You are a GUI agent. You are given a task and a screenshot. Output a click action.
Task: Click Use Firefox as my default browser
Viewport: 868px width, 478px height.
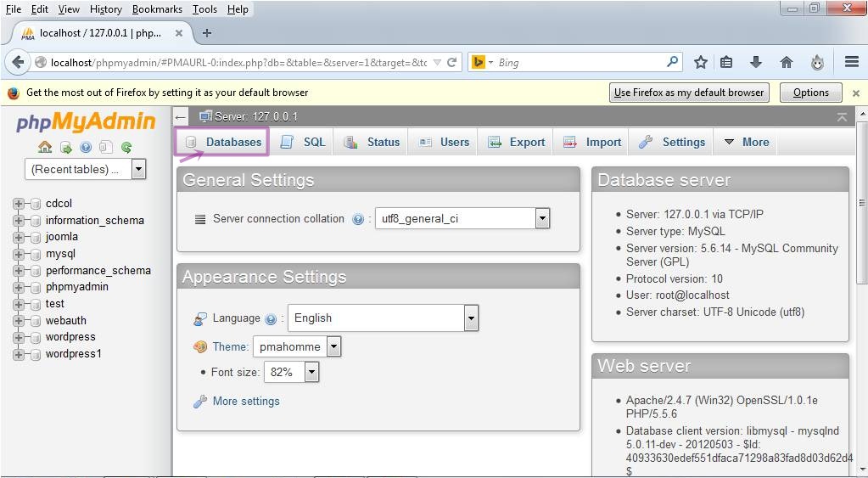click(x=689, y=93)
